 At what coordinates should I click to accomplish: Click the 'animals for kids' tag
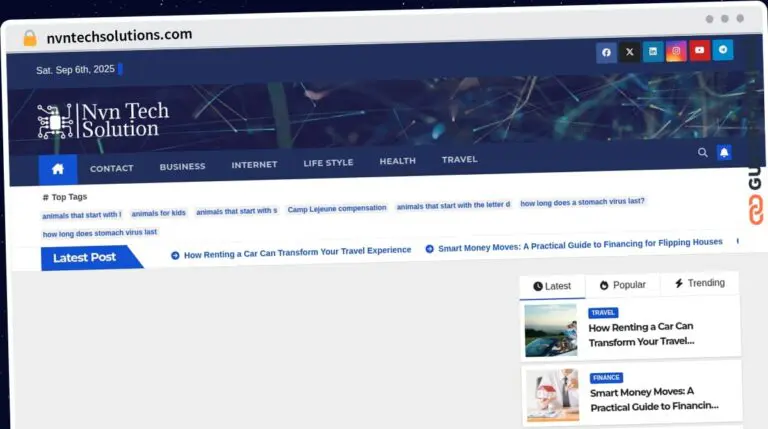coord(158,213)
